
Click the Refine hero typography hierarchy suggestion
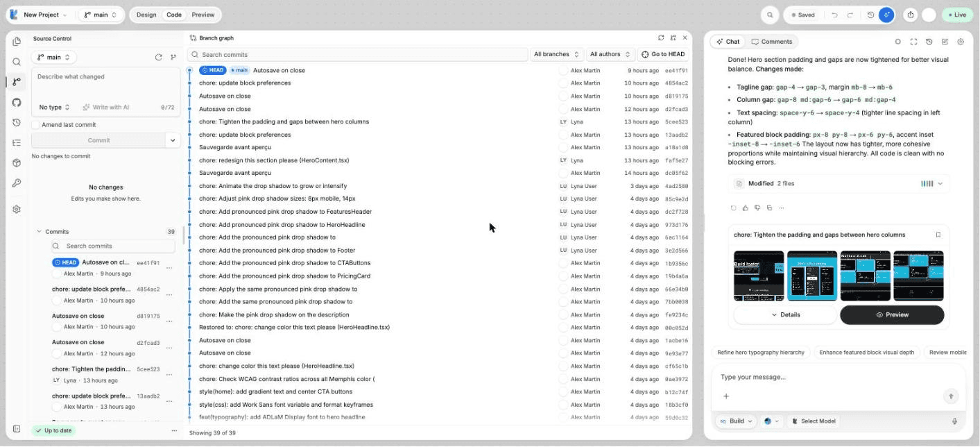(761, 353)
